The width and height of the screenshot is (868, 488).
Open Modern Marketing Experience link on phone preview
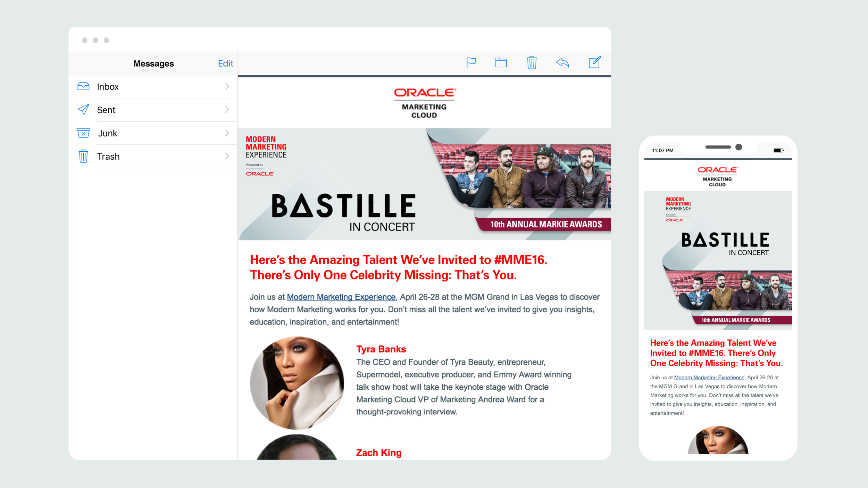[709, 377]
